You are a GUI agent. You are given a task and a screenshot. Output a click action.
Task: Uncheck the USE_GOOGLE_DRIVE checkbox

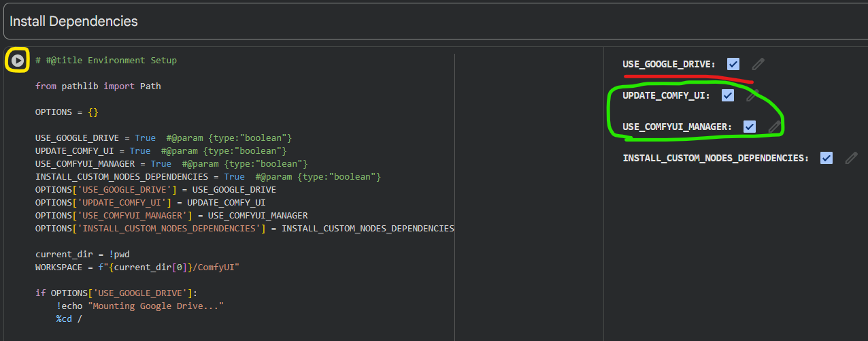pyautogui.click(x=733, y=64)
